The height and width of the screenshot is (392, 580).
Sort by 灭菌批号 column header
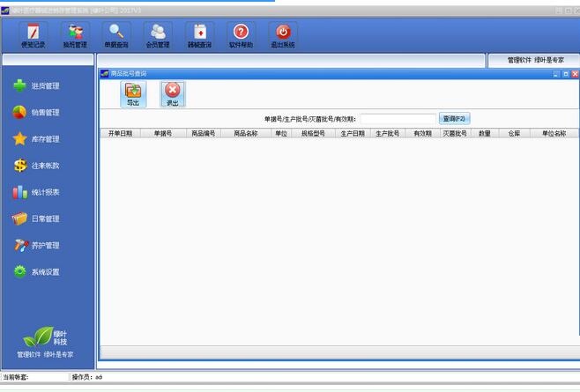coord(455,134)
